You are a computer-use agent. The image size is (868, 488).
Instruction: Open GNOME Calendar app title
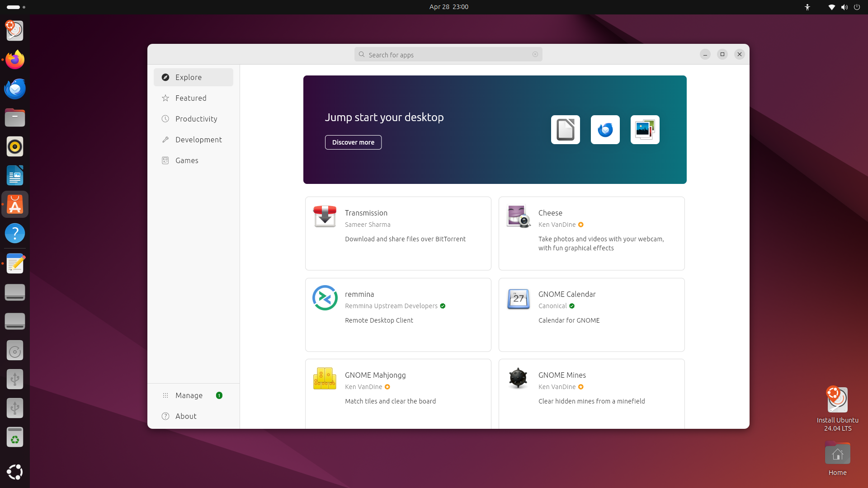tap(567, 294)
